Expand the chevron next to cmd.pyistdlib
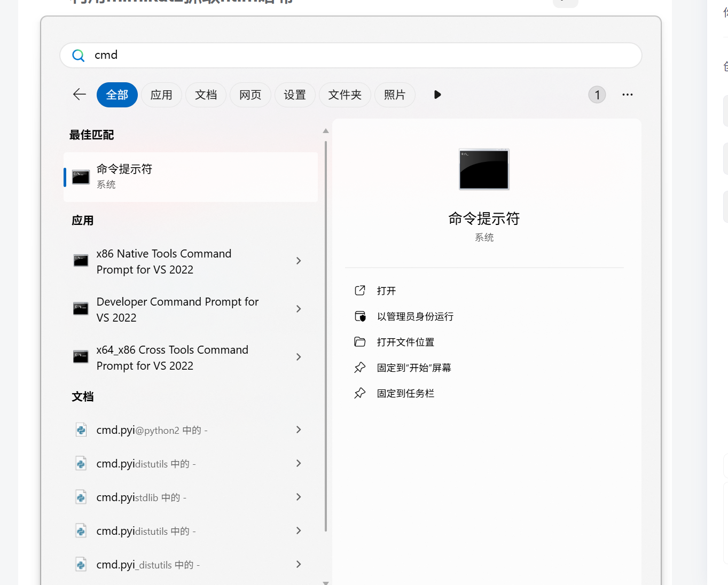 [298, 497]
